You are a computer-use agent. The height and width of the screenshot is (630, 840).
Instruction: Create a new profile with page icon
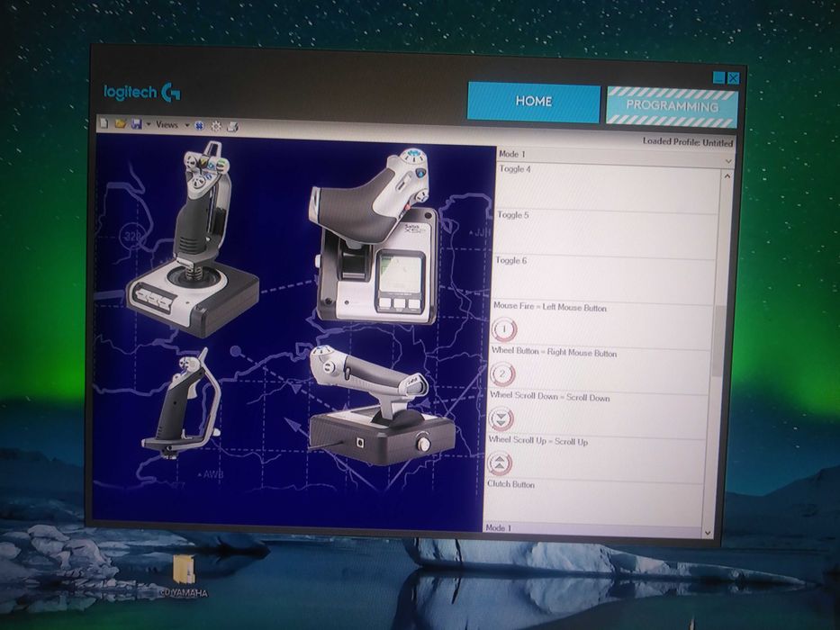(104, 124)
